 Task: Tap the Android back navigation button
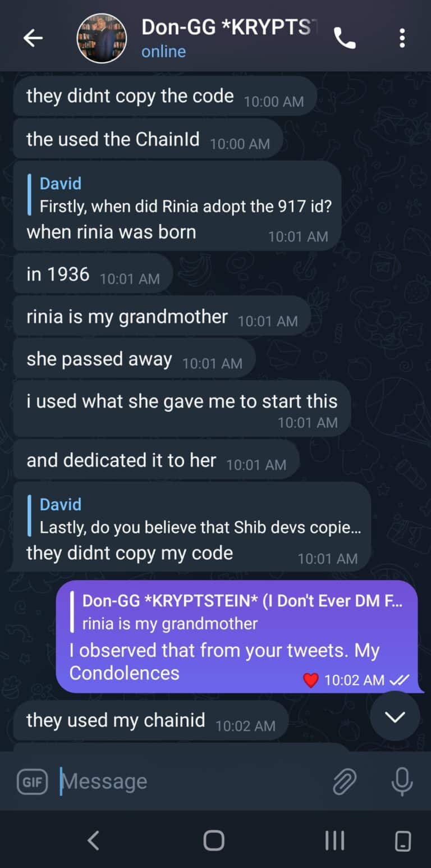(94, 840)
